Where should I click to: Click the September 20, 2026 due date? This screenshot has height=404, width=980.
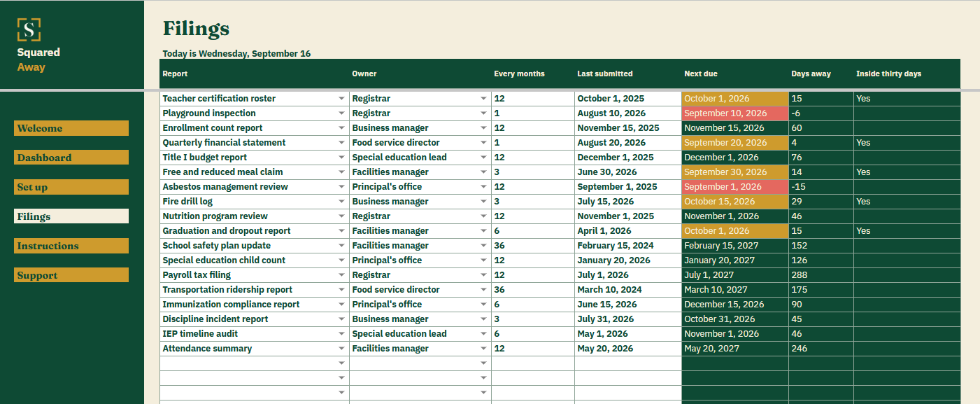coord(735,143)
